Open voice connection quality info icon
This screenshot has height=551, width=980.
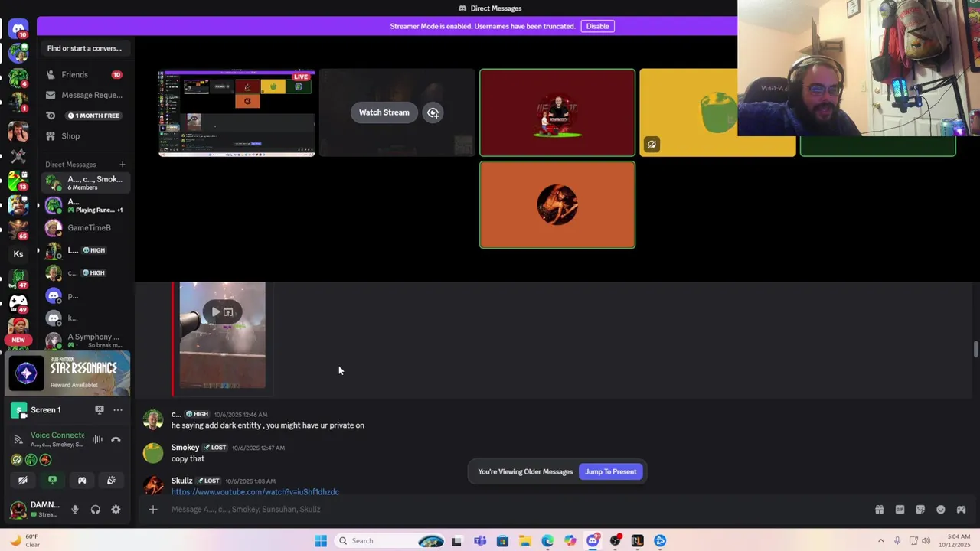click(x=18, y=439)
